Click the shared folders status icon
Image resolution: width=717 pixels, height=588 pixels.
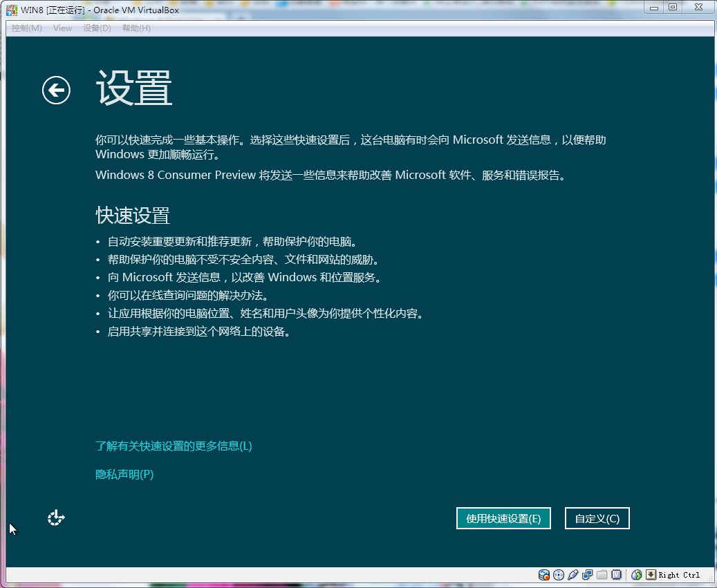602,575
